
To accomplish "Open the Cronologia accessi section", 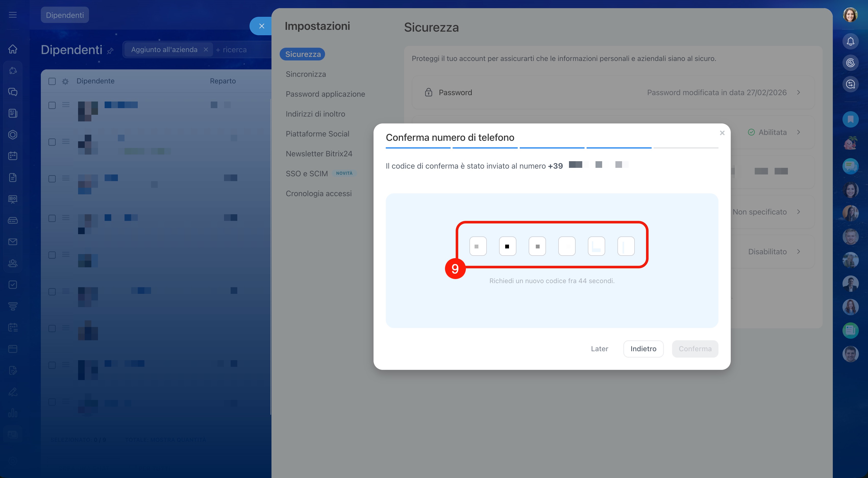I will click(318, 194).
